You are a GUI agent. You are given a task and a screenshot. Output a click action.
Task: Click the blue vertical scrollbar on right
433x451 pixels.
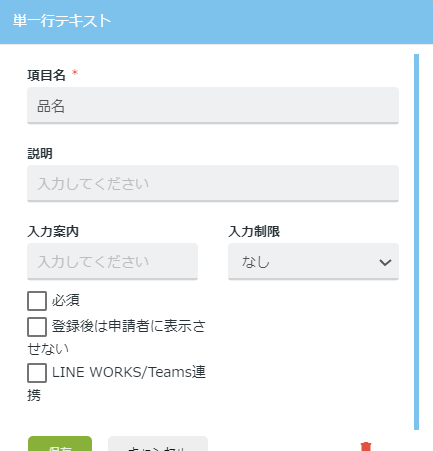[416, 242]
